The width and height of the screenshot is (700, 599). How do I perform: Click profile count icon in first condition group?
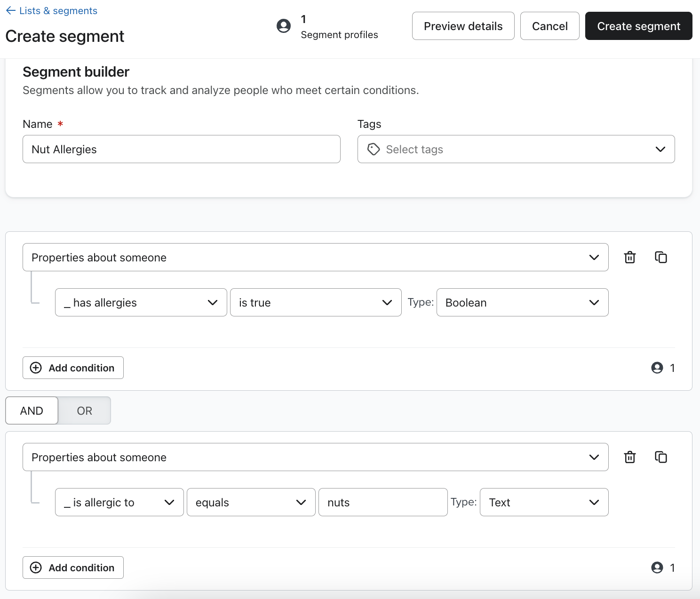pyautogui.click(x=657, y=368)
